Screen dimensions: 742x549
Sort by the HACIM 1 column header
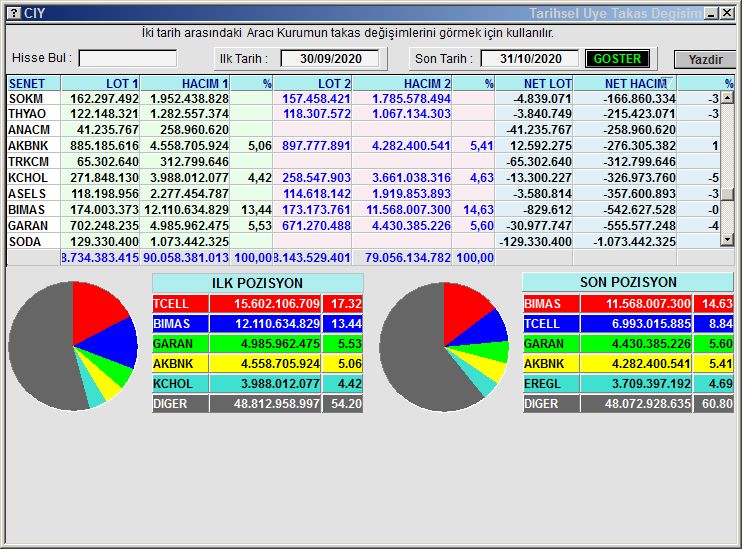[x=205, y=84]
